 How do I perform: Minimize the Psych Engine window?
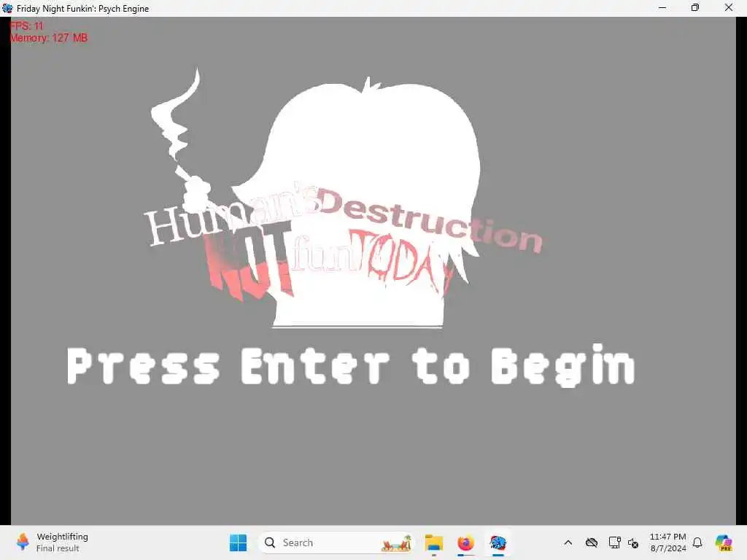pos(662,8)
